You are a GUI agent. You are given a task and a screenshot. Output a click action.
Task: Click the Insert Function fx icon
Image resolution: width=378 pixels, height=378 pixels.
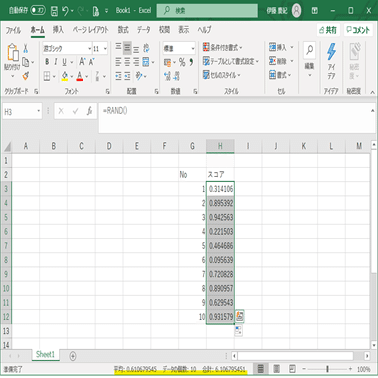(x=89, y=111)
